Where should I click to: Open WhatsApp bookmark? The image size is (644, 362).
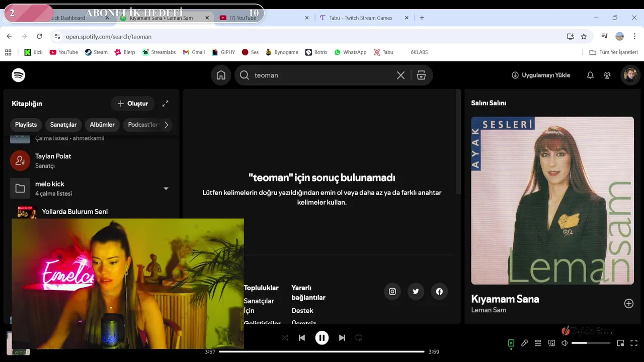350,52
